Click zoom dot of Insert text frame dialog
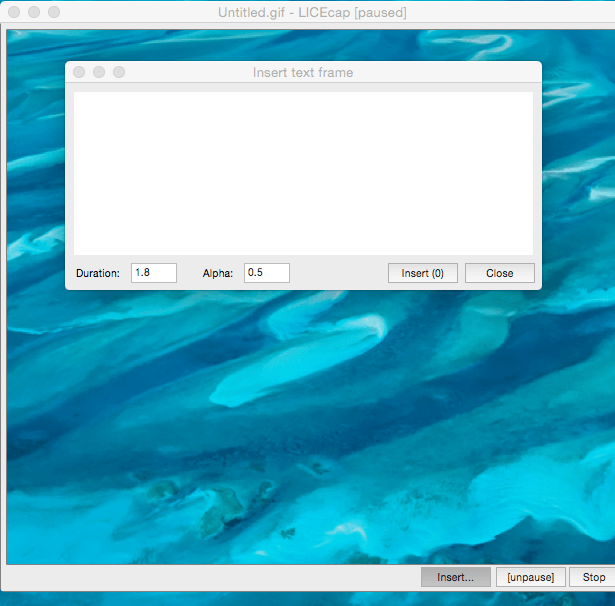The image size is (615, 606). pyautogui.click(x=119, y=72)
